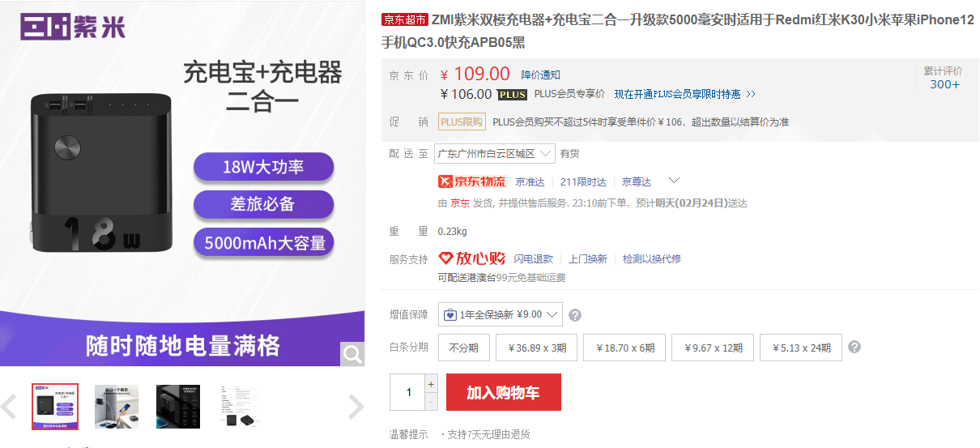
Task: Click the quantity input field
Action: click(407, 393)
